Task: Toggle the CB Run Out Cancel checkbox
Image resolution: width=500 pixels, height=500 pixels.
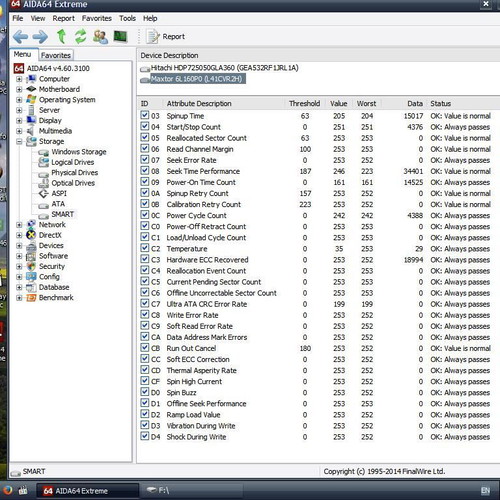Action: coord(145,348)
